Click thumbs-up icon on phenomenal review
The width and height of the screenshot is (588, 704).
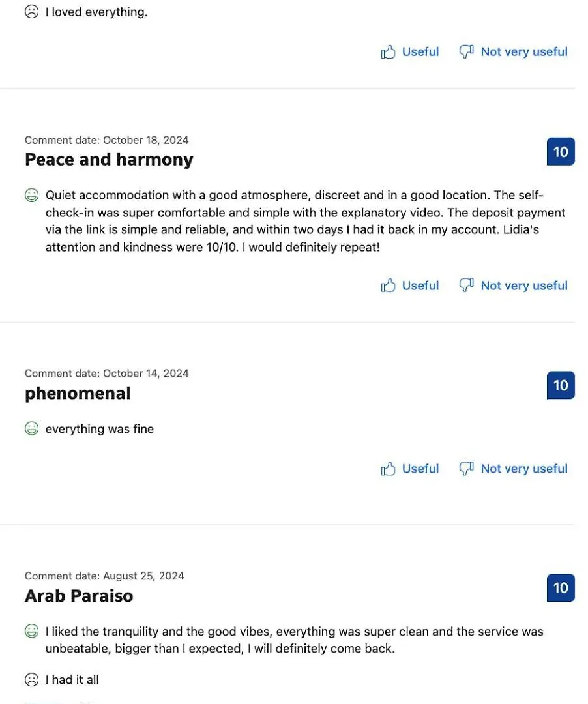[x=388, y=469]
